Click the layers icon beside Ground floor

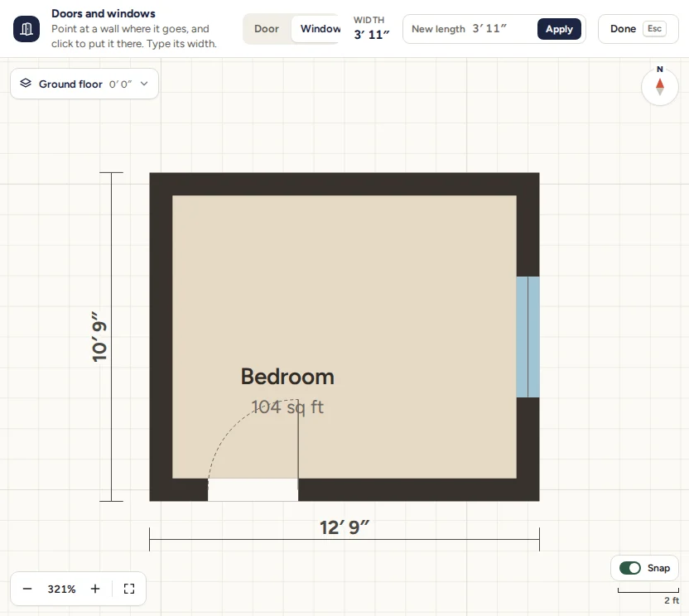click(26, 83)
